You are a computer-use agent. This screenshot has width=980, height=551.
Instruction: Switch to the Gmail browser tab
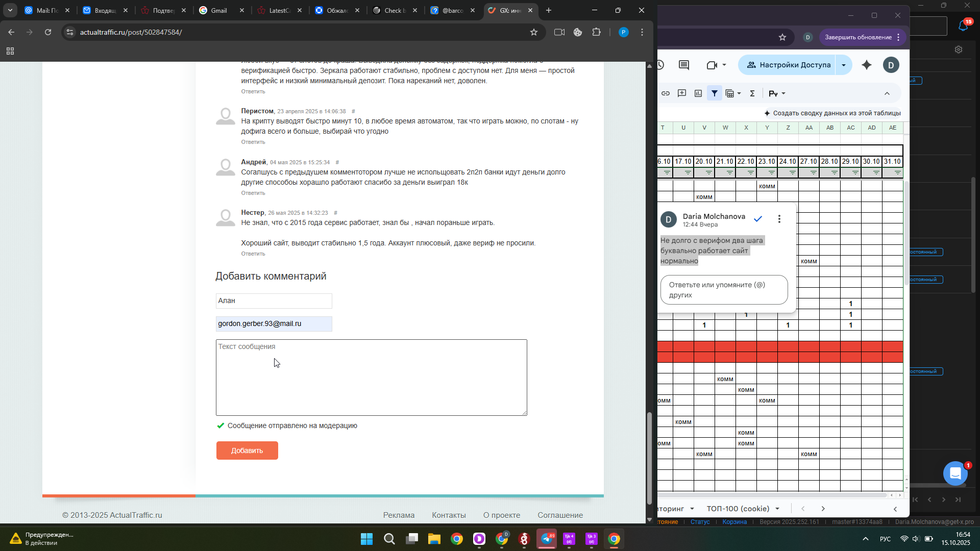tap(218, 10)
